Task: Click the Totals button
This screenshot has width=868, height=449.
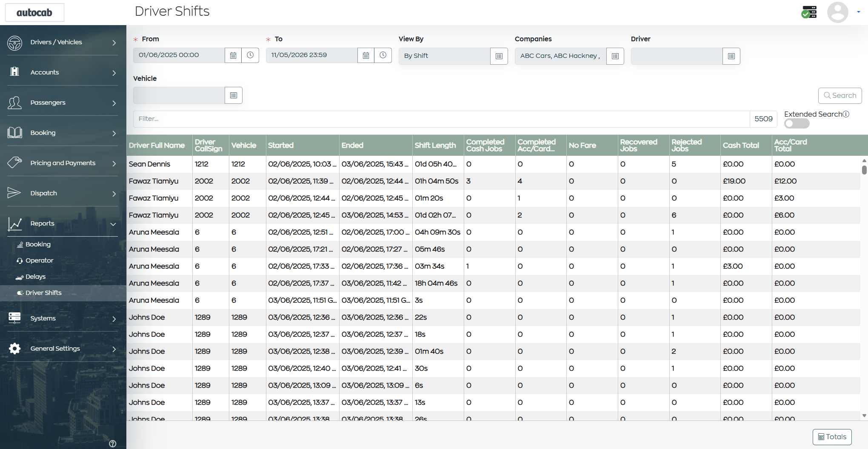Action: point(832,437)
